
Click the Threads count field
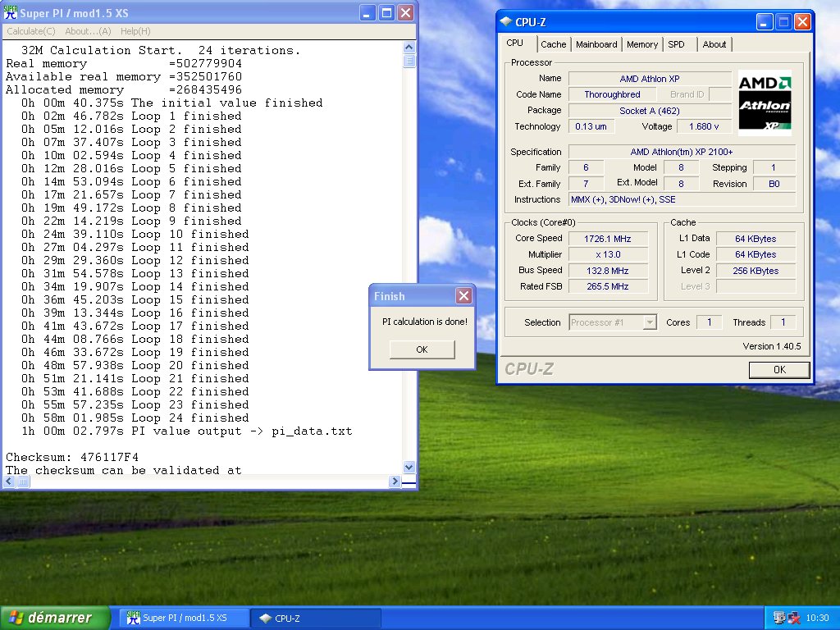pos(783,322)
